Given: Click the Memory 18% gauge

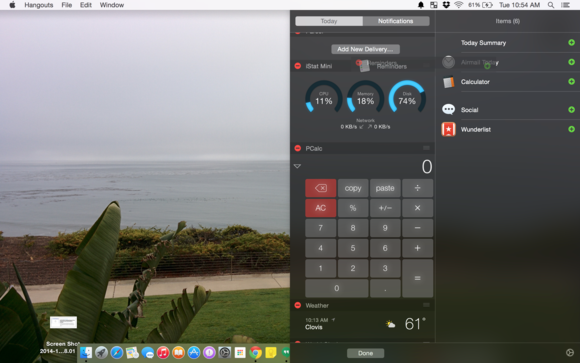Looking at the screenshot, I should [365, 97].
